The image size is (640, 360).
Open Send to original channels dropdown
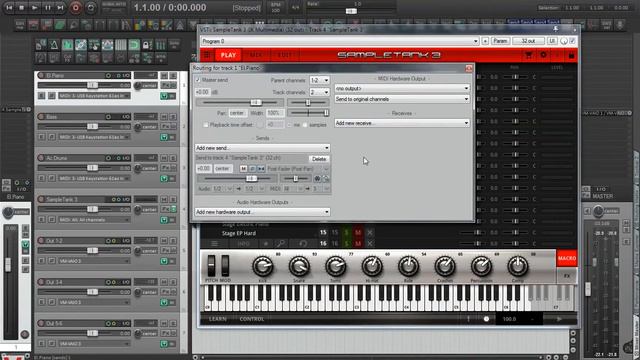click(x=402, y=99)
